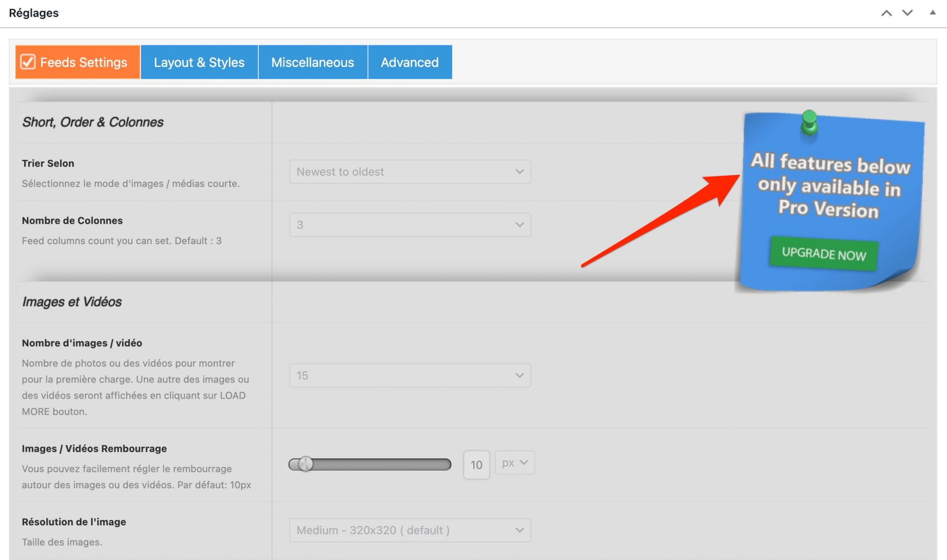Click the Short, Order & Colonnes section heading
This screenshot has height=560, width=947.
[92, 122]
